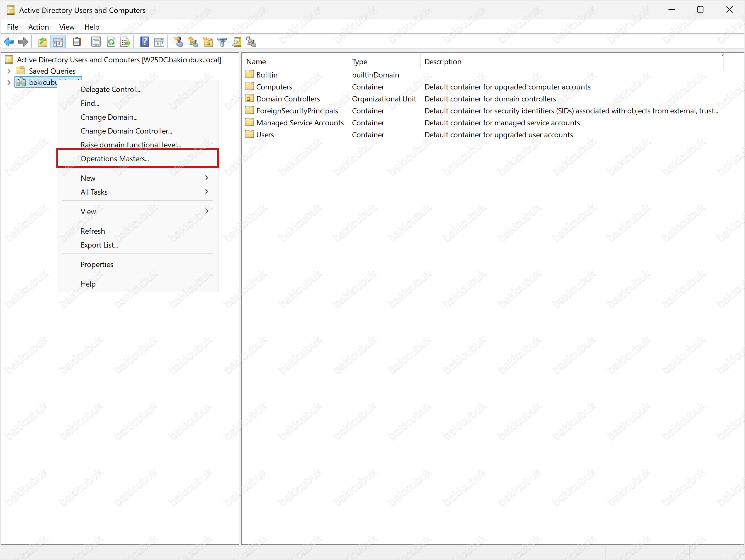Choose Find... from context menu
Viewport: 745px width, 560px height.
(x=137, y=103)
